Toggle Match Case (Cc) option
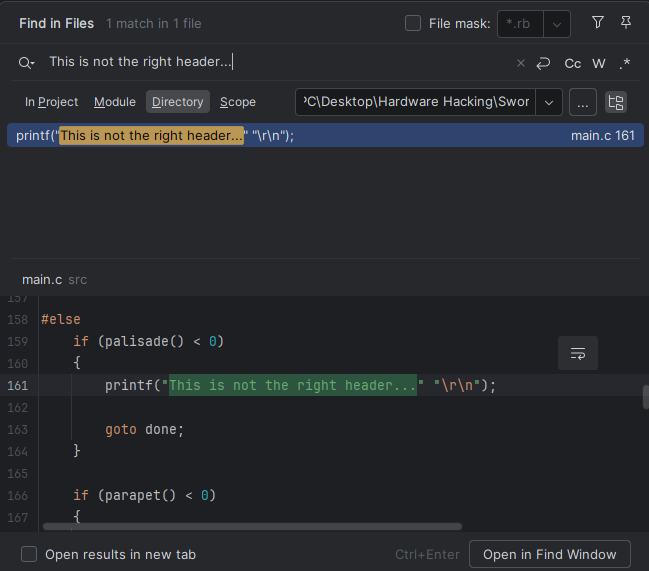Viewport: 649px width, 571px height. pos(572,63)
